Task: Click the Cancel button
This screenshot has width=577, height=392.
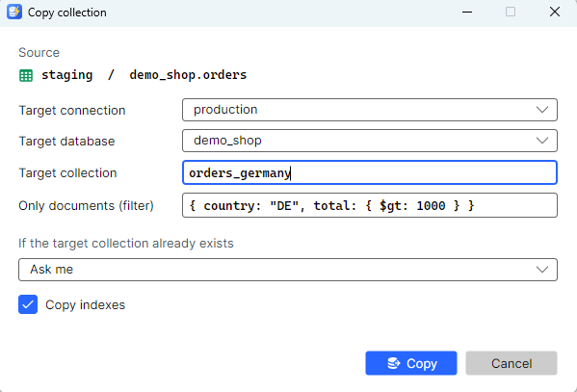Action: tap(511, 363)
